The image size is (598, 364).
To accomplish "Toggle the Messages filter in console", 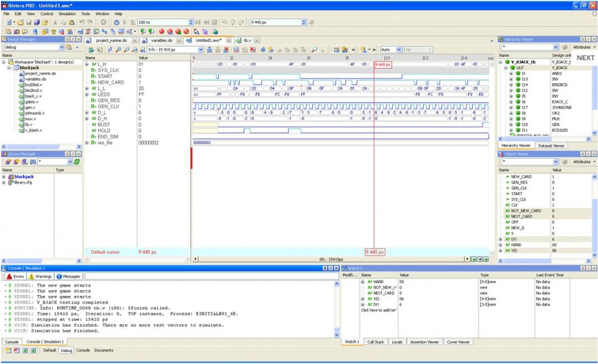I will pos(68,277).
